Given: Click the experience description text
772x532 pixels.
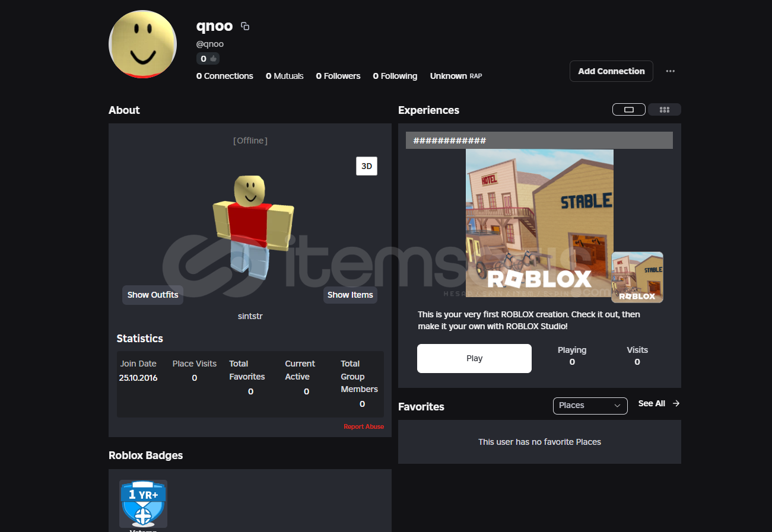Looking at the screenshot, I should 529,320.
